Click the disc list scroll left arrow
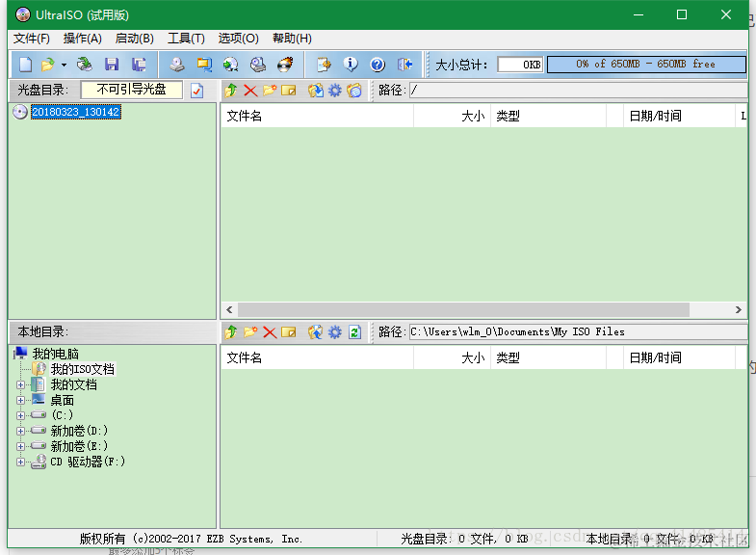This screenshot has height=555, width=756. click(x=229, y=309)
